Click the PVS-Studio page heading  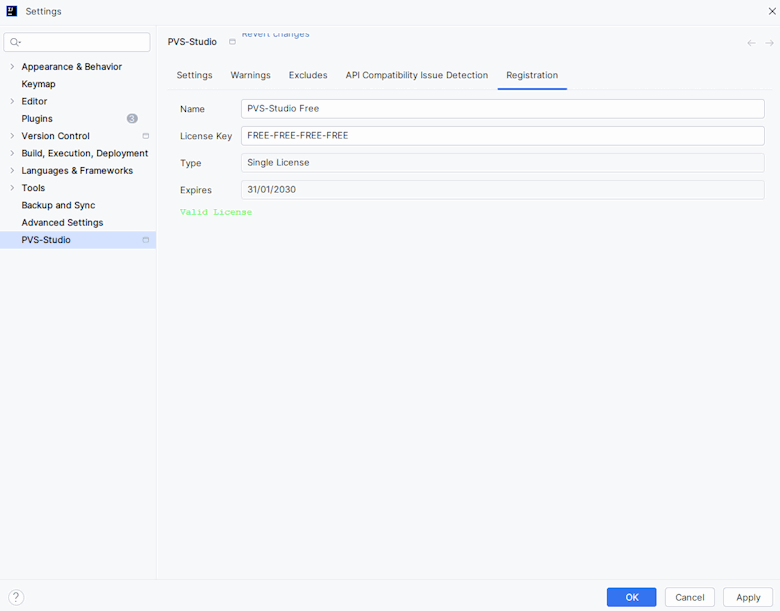[192, 42]
